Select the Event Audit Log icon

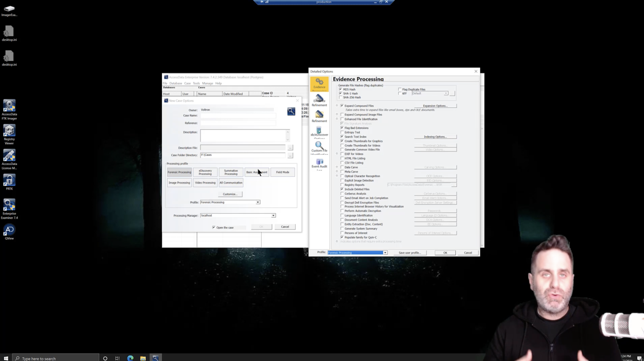click(x=319, y=164)
